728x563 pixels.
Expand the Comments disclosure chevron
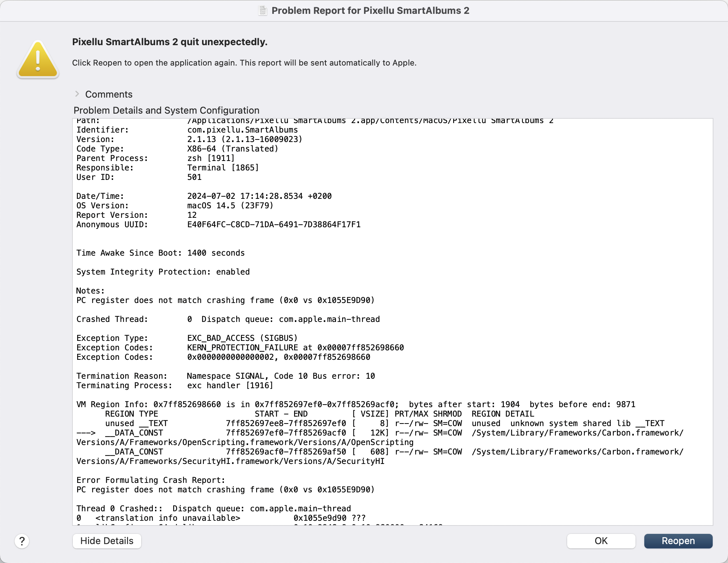click(x=77, y=94)
